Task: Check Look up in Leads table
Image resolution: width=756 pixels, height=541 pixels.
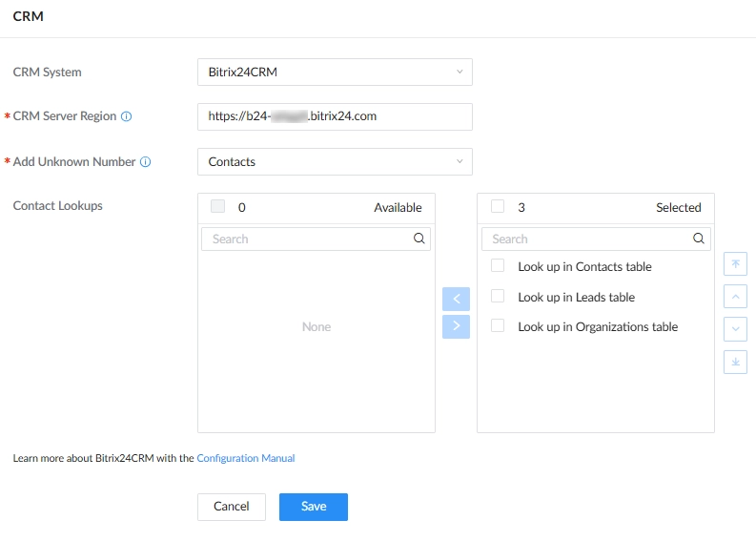Action: tap(498, 297)
